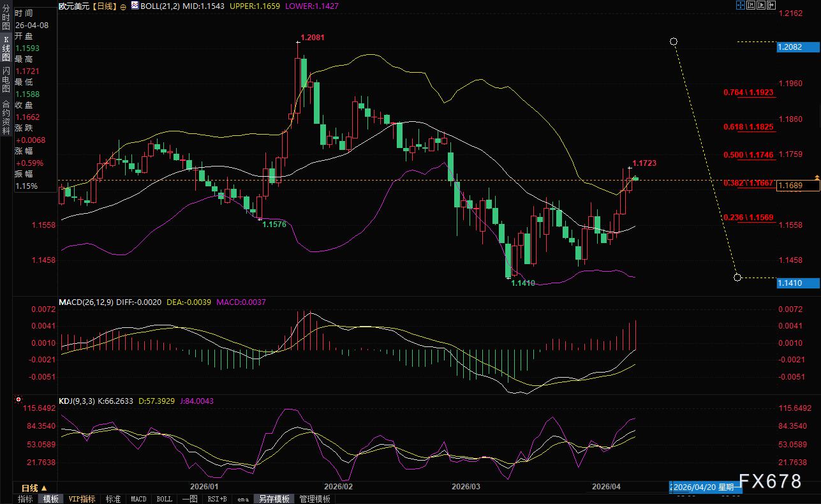
Task: Click the 管理模板 button
Action: tap(314, 499)
